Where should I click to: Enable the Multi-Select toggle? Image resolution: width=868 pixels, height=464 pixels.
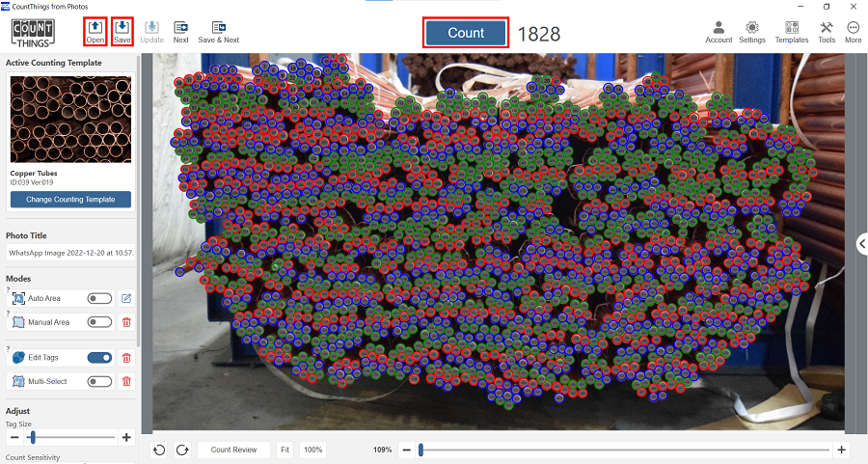click(99, 381)
